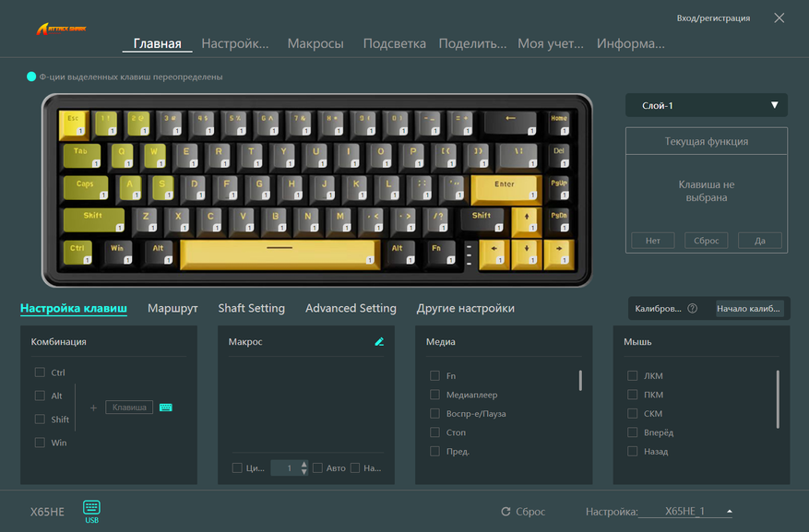Check the Медиаплеер media option
Screen dimensions: 809x532
tap(434, 395)
